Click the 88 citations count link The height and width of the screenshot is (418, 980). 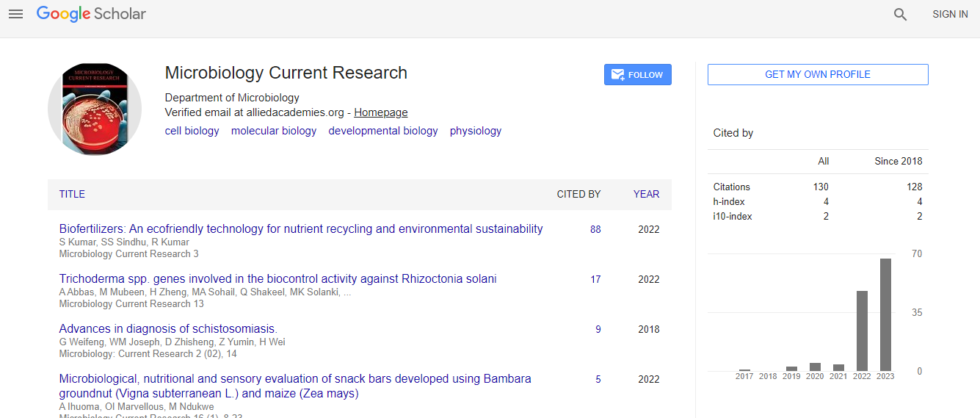tap(595, 229)
